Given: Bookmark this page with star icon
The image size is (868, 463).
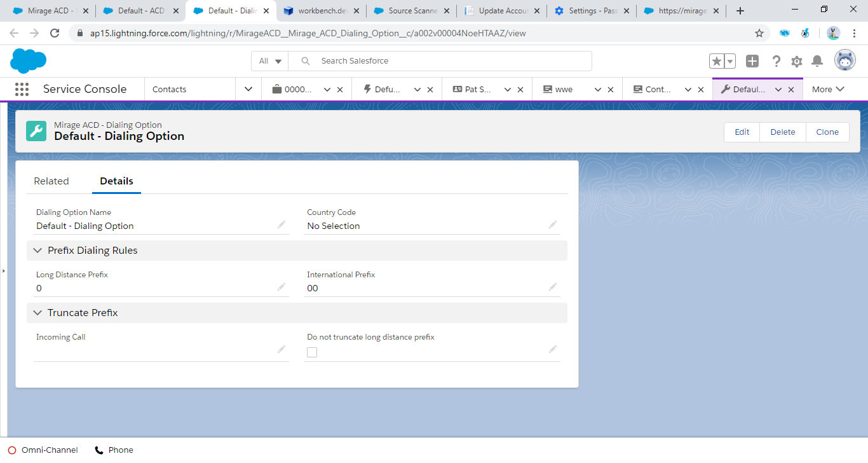Looking at the screenshot, I should 759,33.
